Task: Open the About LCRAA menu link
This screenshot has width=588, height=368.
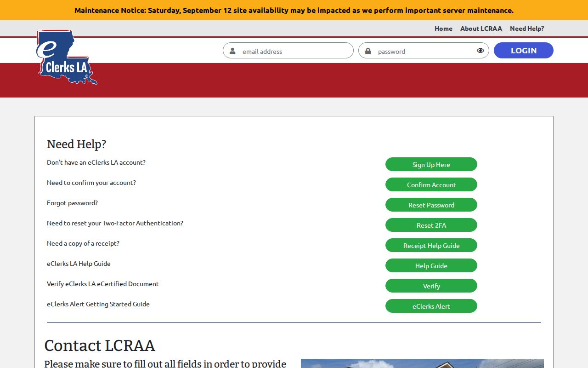Action: pos(481,29)
